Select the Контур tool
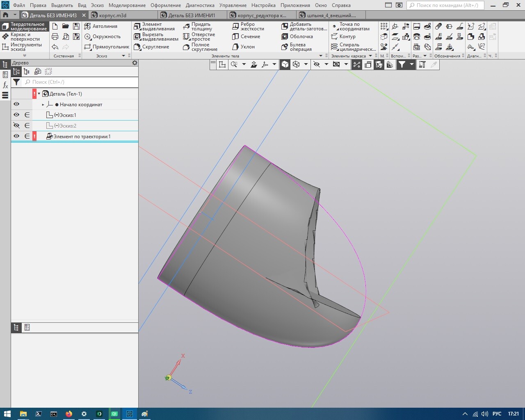Viewport: 525px width, 420px height. point(343,37)
